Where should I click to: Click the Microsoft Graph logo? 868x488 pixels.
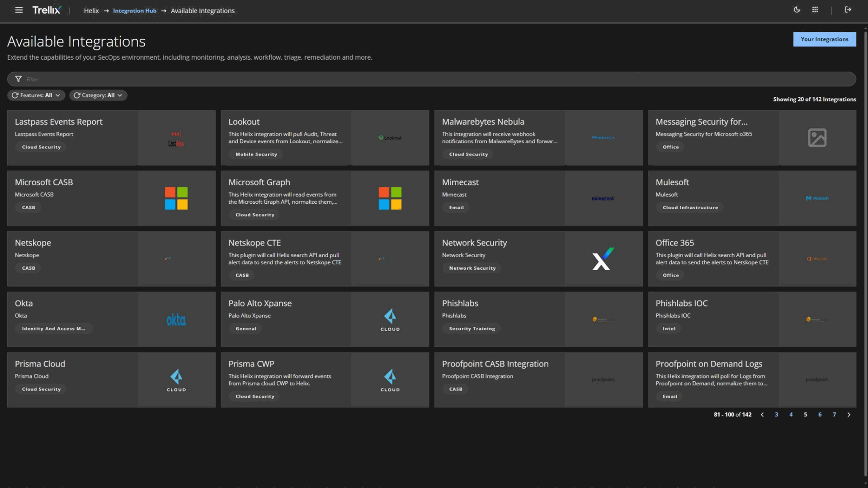pos(390,198)
